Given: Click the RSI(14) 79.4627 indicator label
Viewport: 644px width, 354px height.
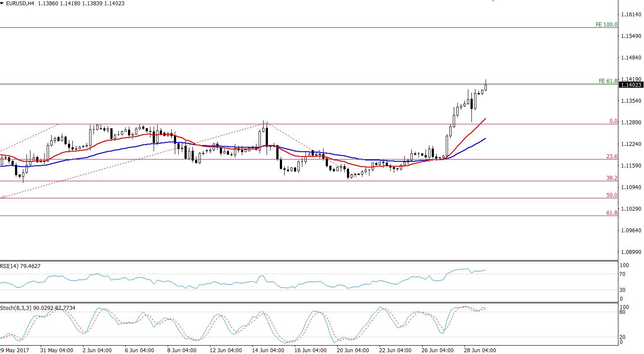Looking at the screenshot, I should tap(20, 266).
